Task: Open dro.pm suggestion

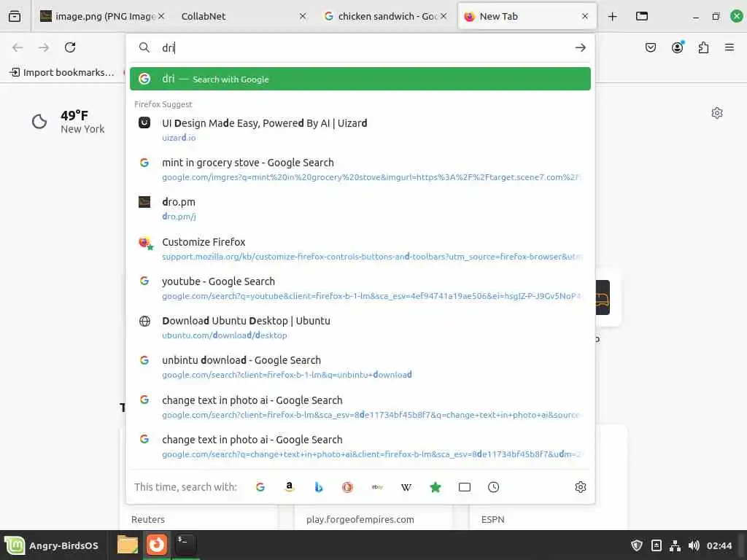Action: coord(360,209)
